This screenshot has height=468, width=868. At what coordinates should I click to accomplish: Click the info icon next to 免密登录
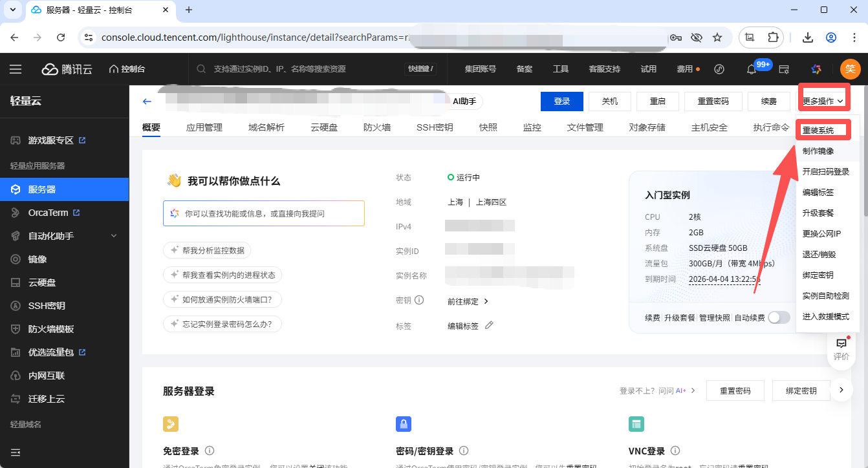(x=210, y=451)
